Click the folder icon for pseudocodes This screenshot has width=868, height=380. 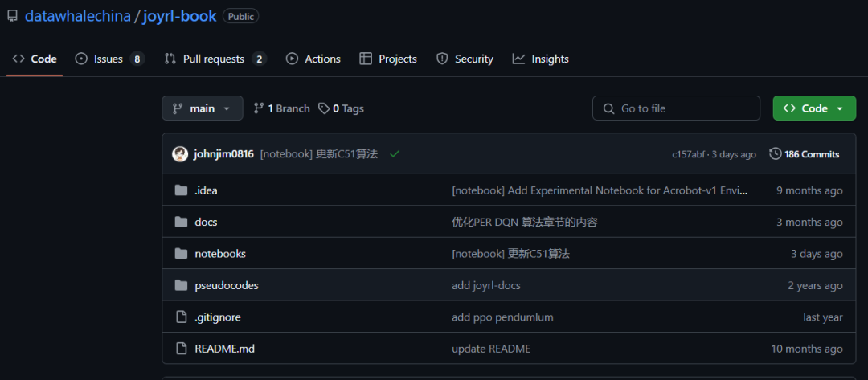point(181,285)
